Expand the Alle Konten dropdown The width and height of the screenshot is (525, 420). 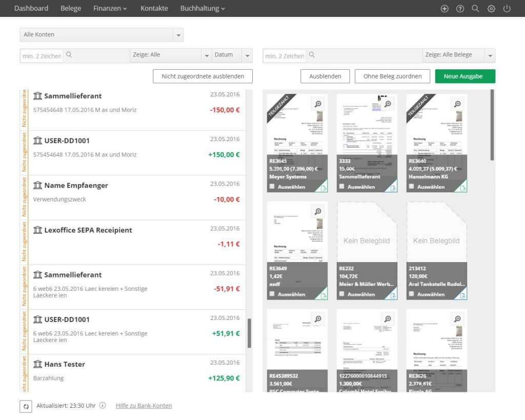178,35
